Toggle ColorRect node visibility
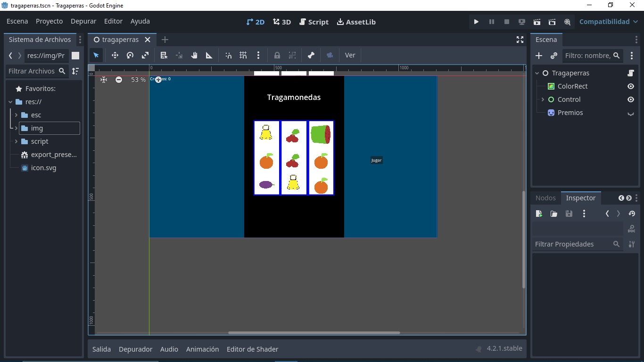This screenshot has height=362, width=644. coord(630,86)
